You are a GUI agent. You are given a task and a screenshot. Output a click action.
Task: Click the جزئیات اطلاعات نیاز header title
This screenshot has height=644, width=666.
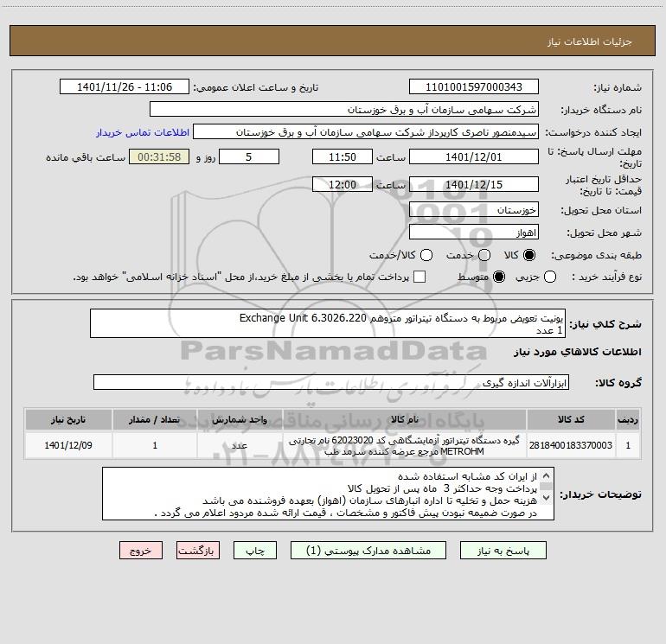point(590,41)
